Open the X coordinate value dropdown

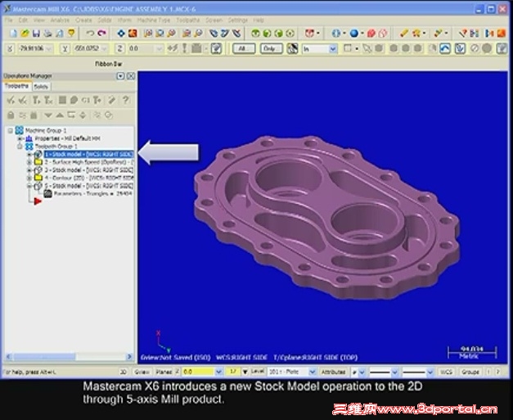[x=49, y=49]
